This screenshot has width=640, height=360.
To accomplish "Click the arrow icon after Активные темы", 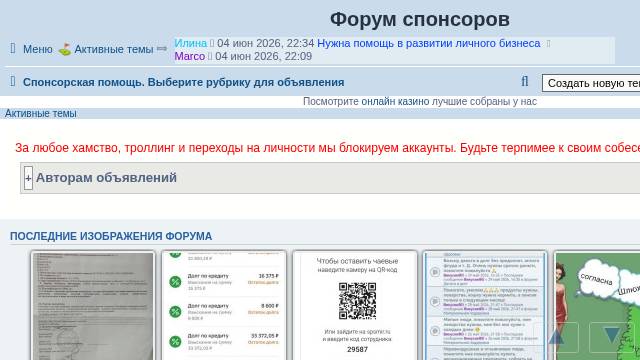I will tap(162, 49).
